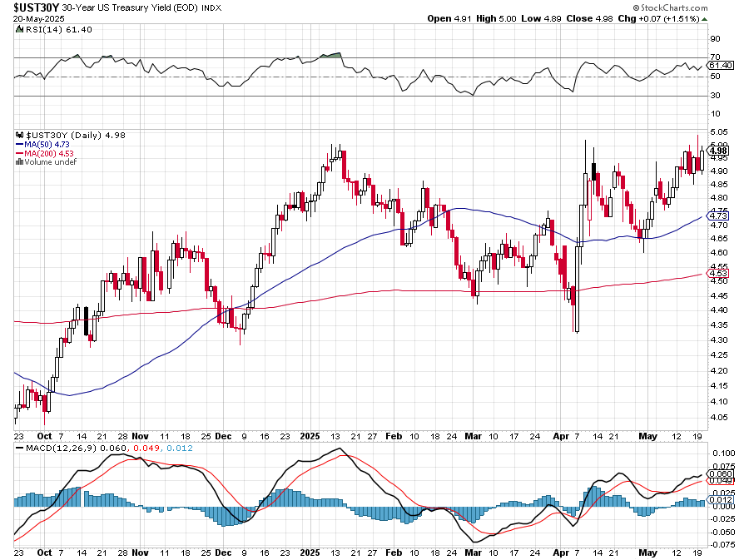Image resolution: width=749 pixels, height=560 pixels.
Task: Click the 4.53 MA(200) axis tag
Action: point(719,273)
